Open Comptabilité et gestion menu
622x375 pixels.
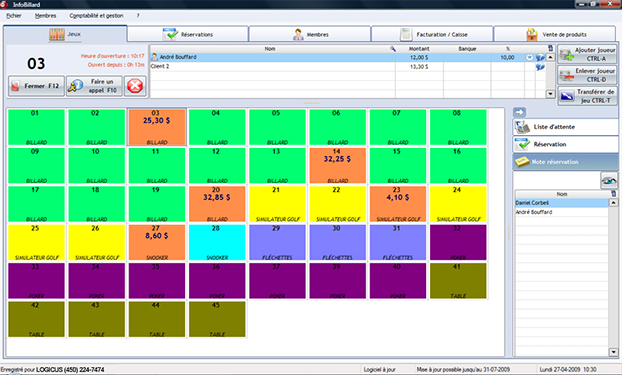click(96, 16)
